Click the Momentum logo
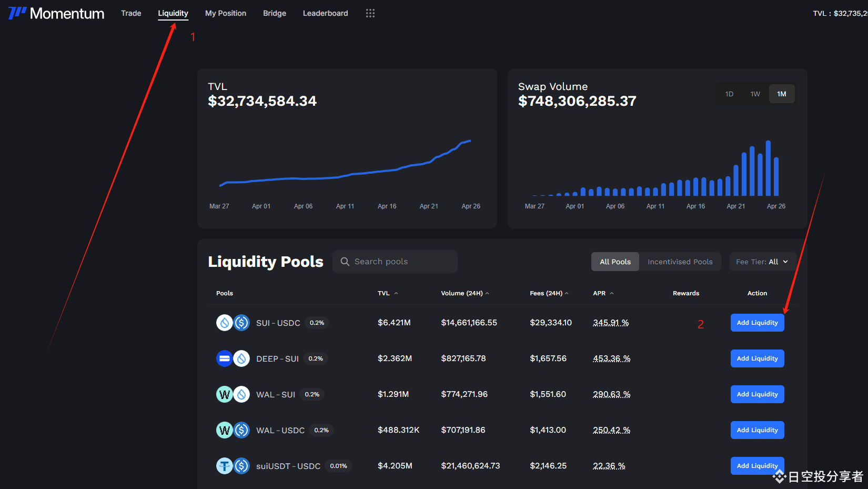868x489 pixels. tap(56, 13)
